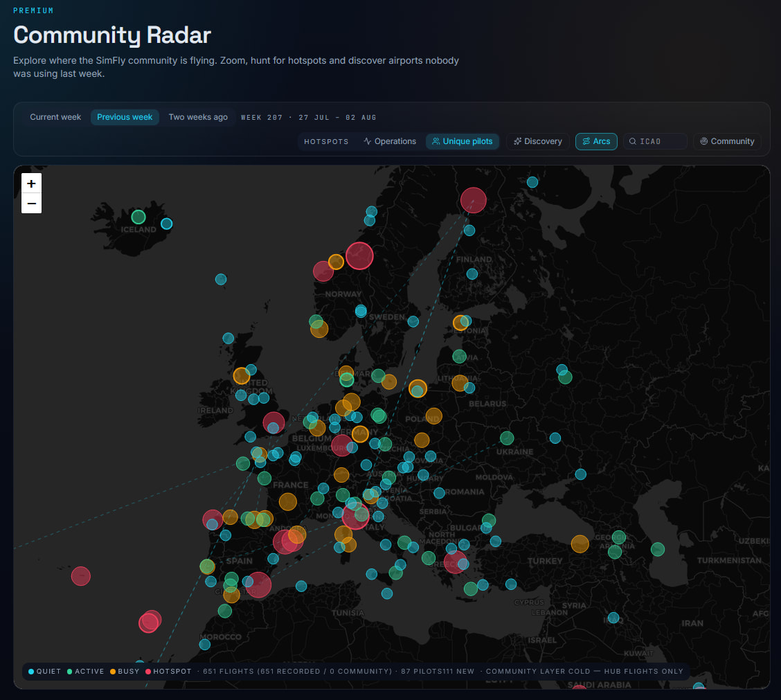781x700 pixels.
Task: Click the green marker in Ukraine
Action: [x=507, y=438]
